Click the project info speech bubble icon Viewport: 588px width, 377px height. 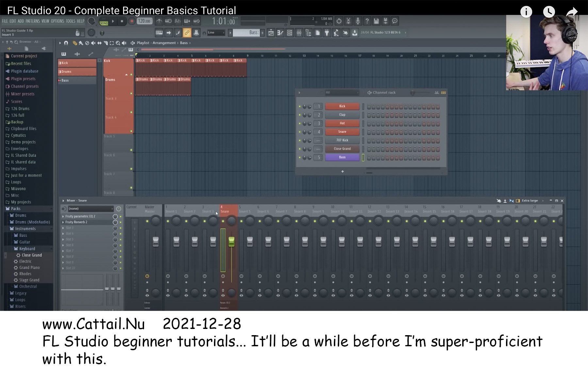pos(395,21)
